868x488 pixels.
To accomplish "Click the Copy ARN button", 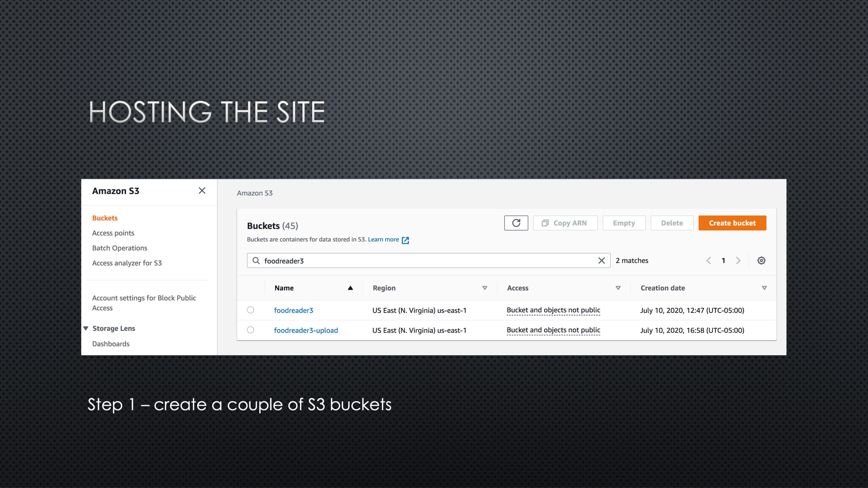I will click(565, 223).
